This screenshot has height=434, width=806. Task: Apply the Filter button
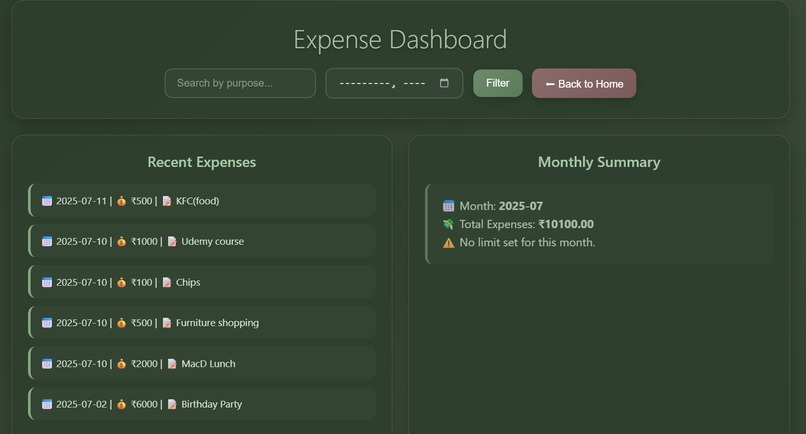[498, 83]
